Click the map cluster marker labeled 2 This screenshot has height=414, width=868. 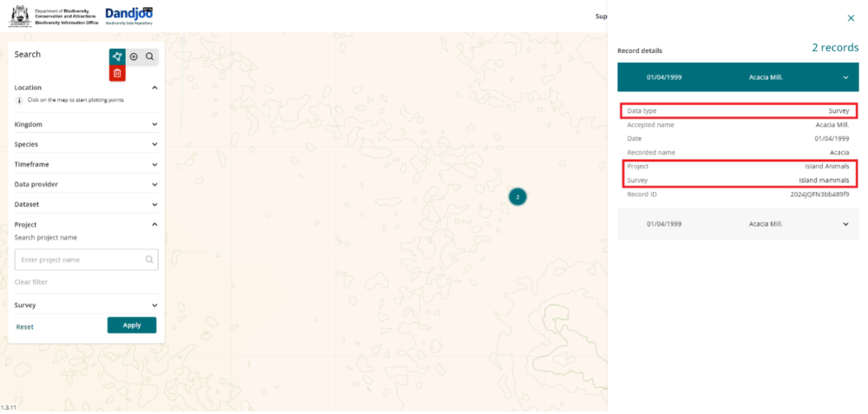click(x=517, y=196)
